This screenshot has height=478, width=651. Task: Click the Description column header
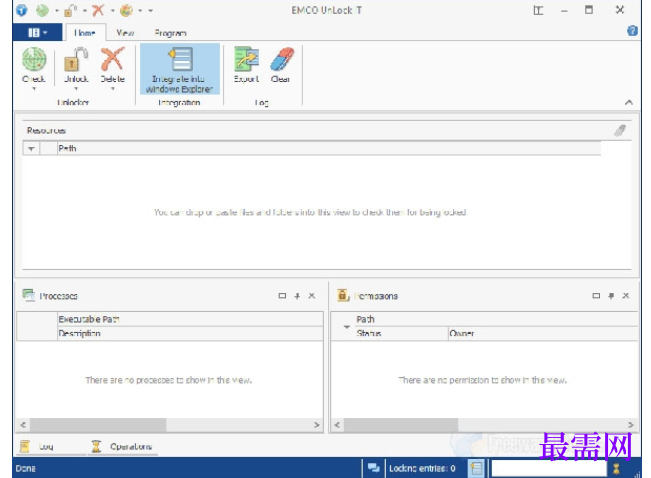coord(190,333)
